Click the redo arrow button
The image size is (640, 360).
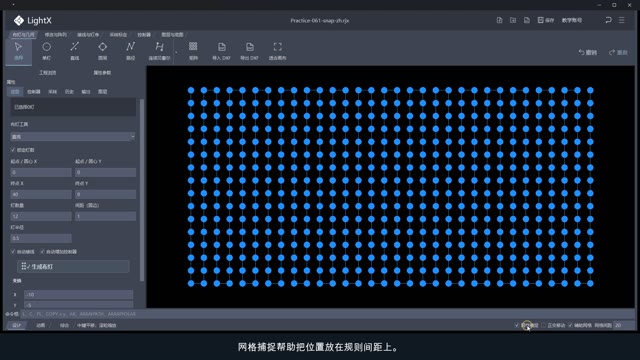point(618,52)
